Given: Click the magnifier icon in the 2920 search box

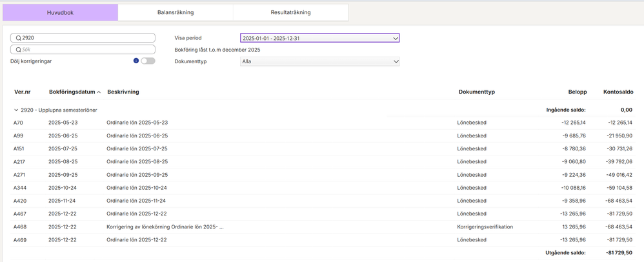Looking at the screenshot, I should pyautogui.click(x=19, y=38).
